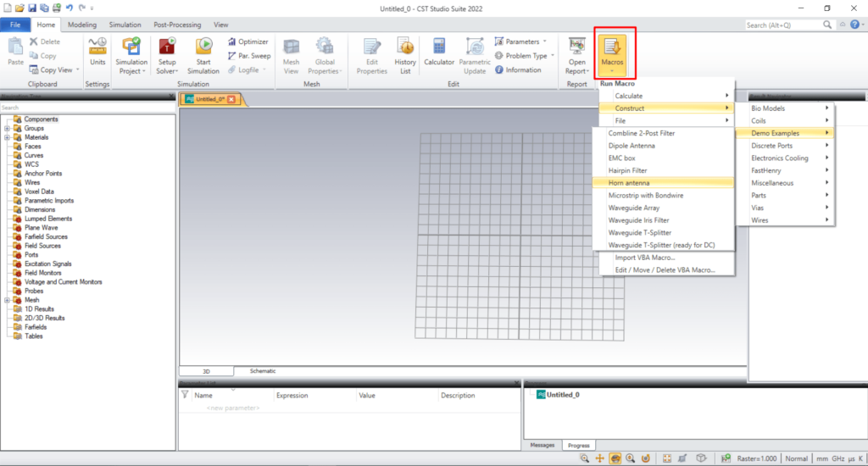Switch to Post-Processing tab
This screenshot has height=466, width=868.
tap(177, 25)
